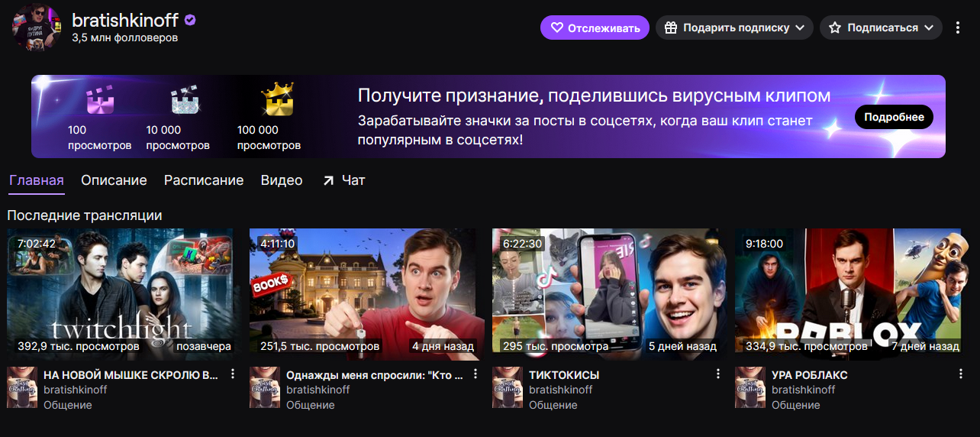Click the Последние трансляции heading

pos(85,215)
